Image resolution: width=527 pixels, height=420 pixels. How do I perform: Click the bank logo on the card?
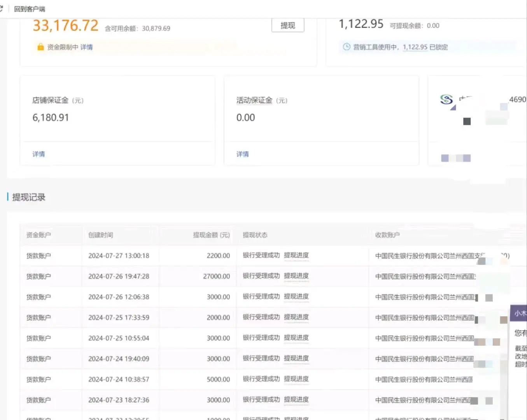pos(446,100)
